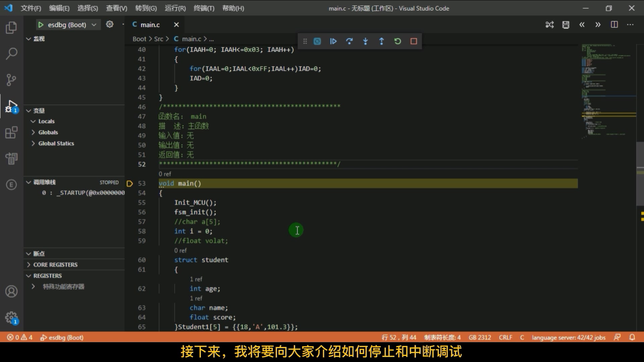Open 终端(T) menu
The image size is (644, 362).
click(x=204, y=8)
